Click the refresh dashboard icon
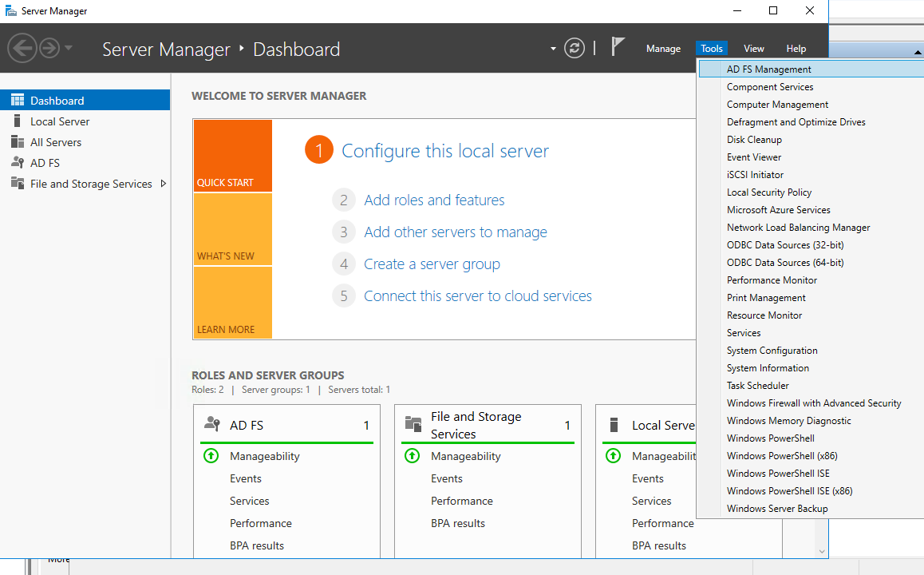This screenshot has width=924, height=575. (575, 48)
